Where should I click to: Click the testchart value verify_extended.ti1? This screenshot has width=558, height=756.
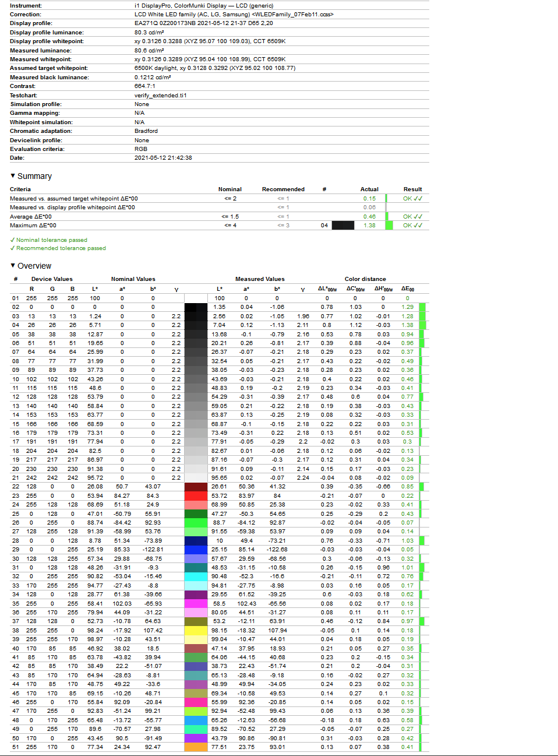(161, 96)
